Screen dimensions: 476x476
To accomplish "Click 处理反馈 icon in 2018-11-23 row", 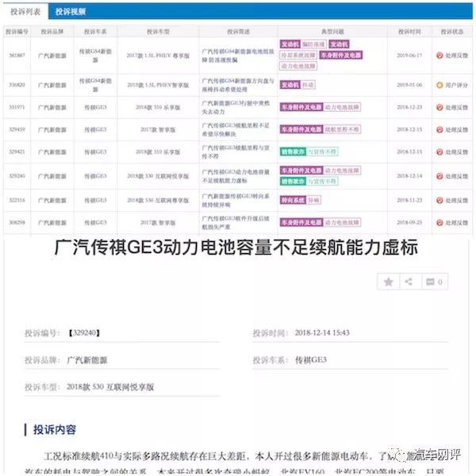I will pos(440,201).
